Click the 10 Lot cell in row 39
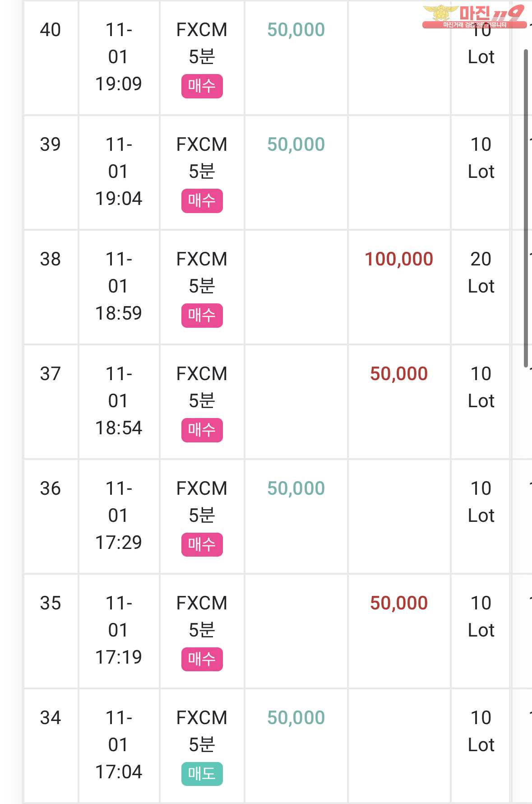532x804 pixels. (481, 158)
